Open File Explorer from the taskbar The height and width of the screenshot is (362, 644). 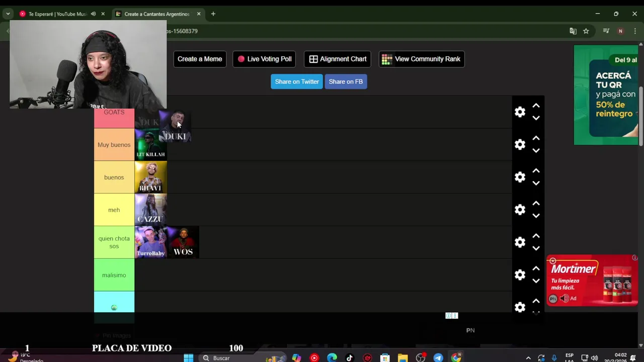(x=403, y=358)
